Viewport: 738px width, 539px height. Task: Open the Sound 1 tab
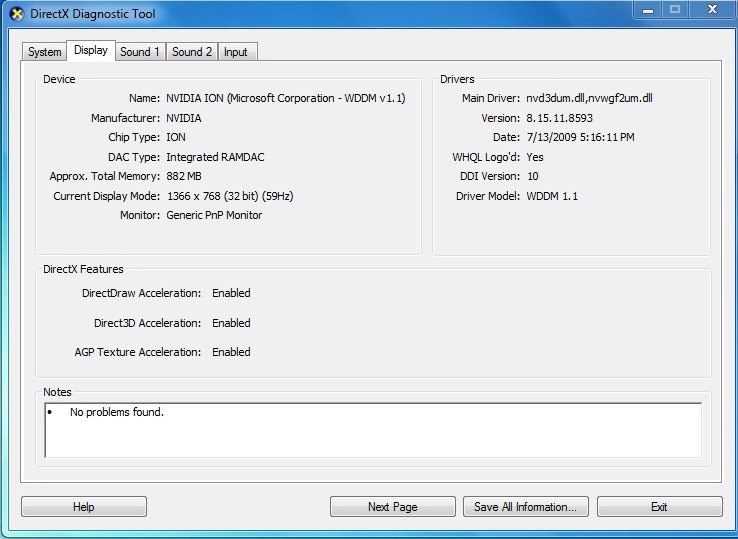pos(140,52)
